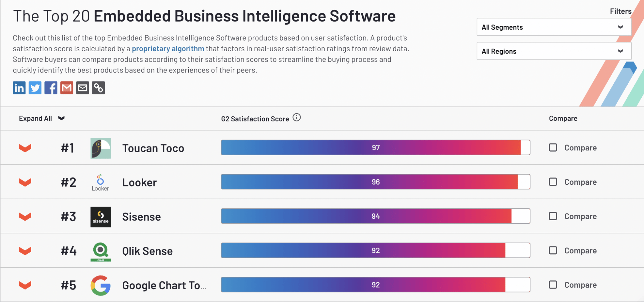The image size is (644, 302).
Task: Check Compare for Toucan Toco
Action: click(x=553, y=147)
